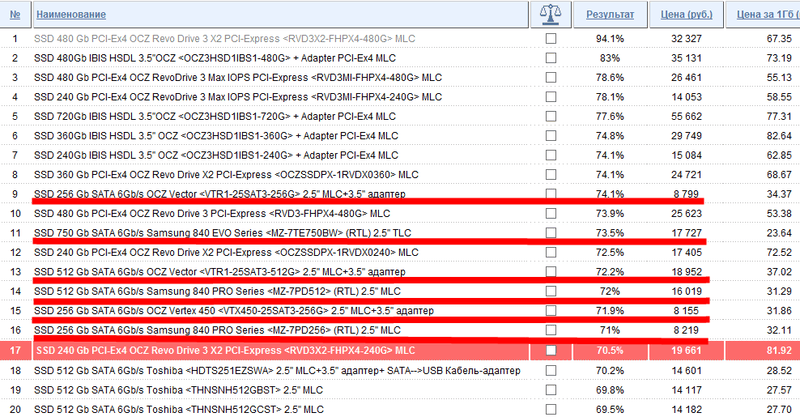Image resolution: width=800 pixels, height=417 pixels.
Task: Check compare box for IBIS HSDL 480Gb row
Action: [551, 58]
